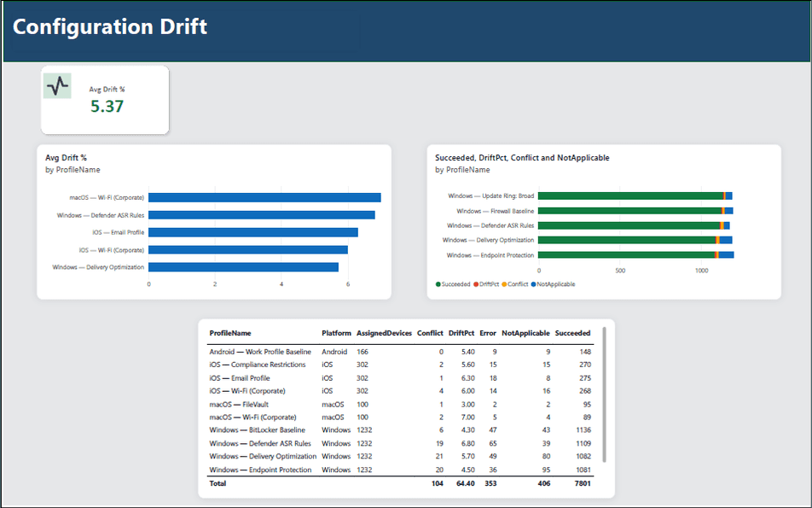Click the table's vertical scrollbar

click(605, 394)
